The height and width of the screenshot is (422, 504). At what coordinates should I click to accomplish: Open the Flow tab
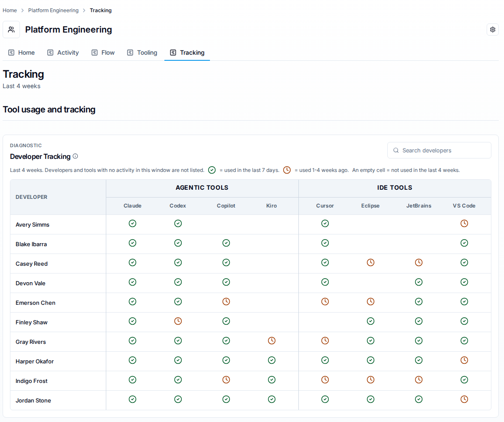103,53
